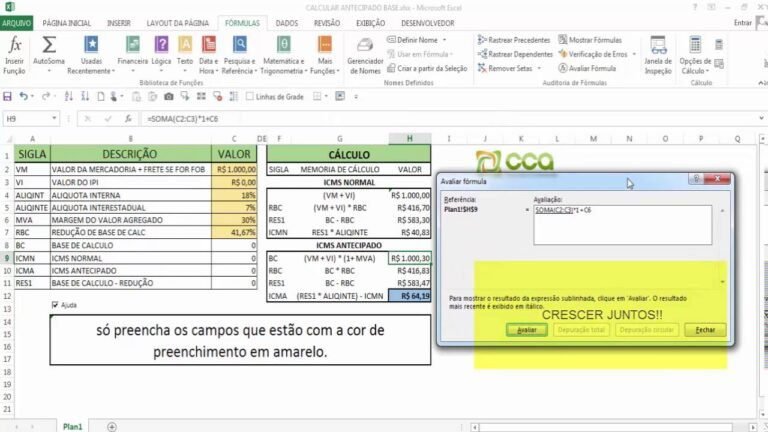Click the dialog help question mark button
The image size is (768, 432).
click(x=696, y=179)
